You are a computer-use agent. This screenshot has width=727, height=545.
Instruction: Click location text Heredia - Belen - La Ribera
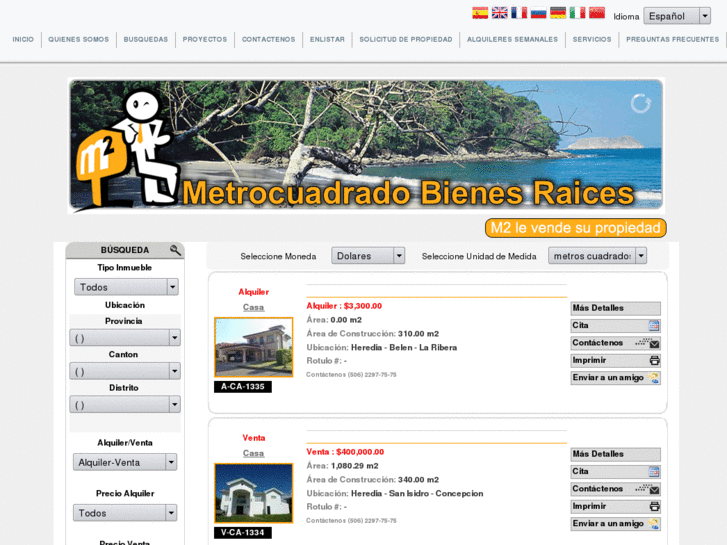404,348
